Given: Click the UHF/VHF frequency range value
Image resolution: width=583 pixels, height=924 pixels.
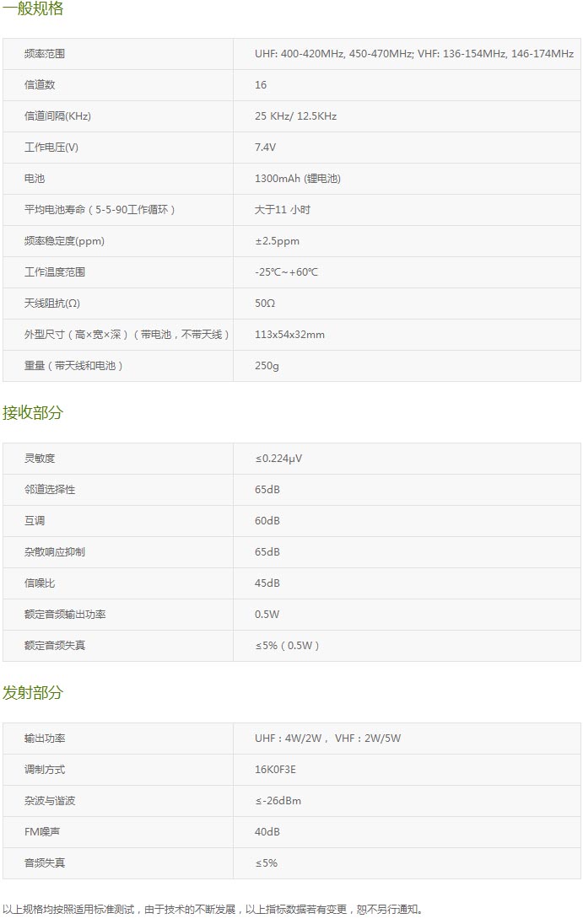Looking at the screenshot, I should (x=413, y=54).
